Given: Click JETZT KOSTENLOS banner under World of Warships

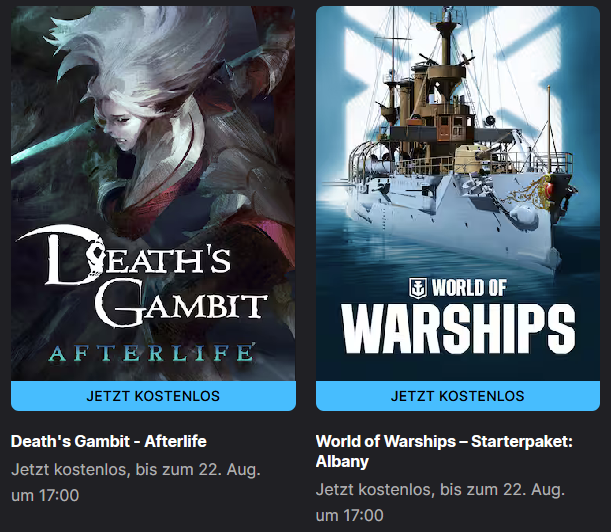Looking at the screenshot, I should 458,396.
